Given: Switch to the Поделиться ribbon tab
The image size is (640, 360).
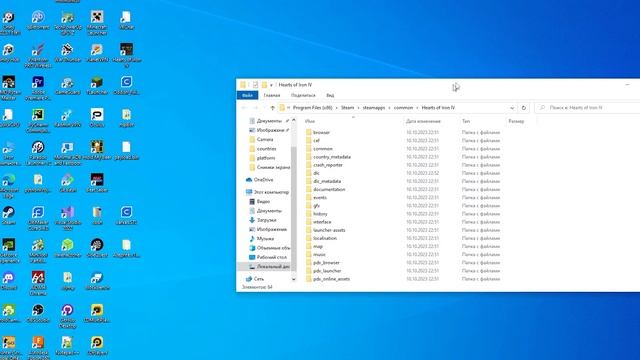Looking at the screenshot, I should pos(303,96).
